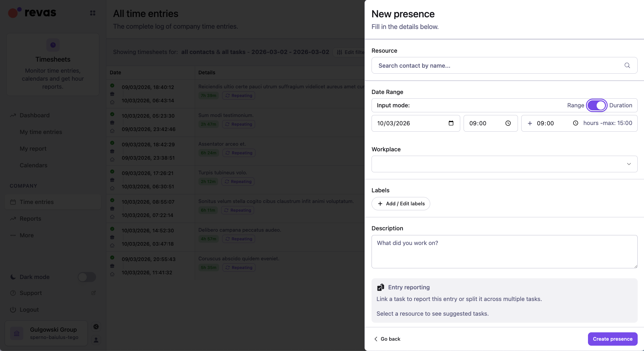
Task: Click inside the What did you work on field
Action: pos(504,252)
